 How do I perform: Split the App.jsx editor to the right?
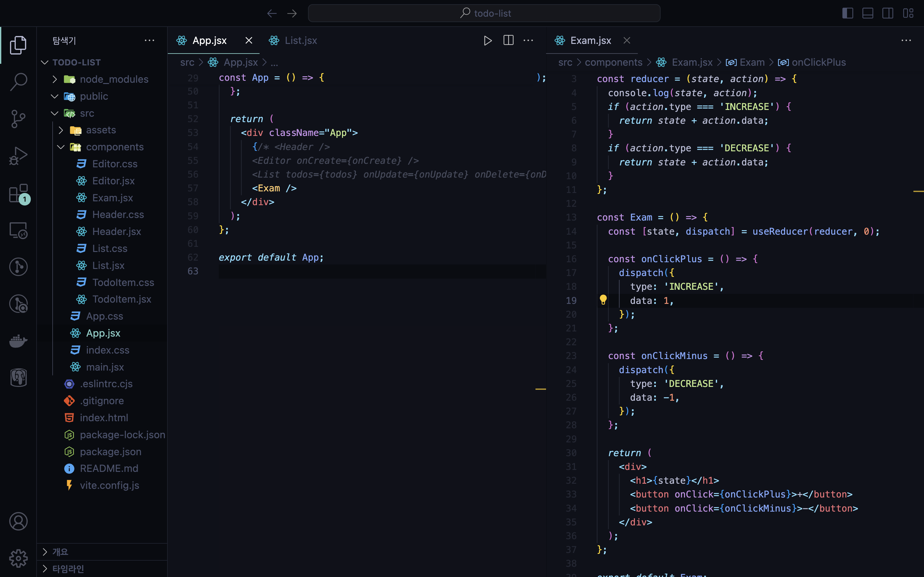point(508,40)
